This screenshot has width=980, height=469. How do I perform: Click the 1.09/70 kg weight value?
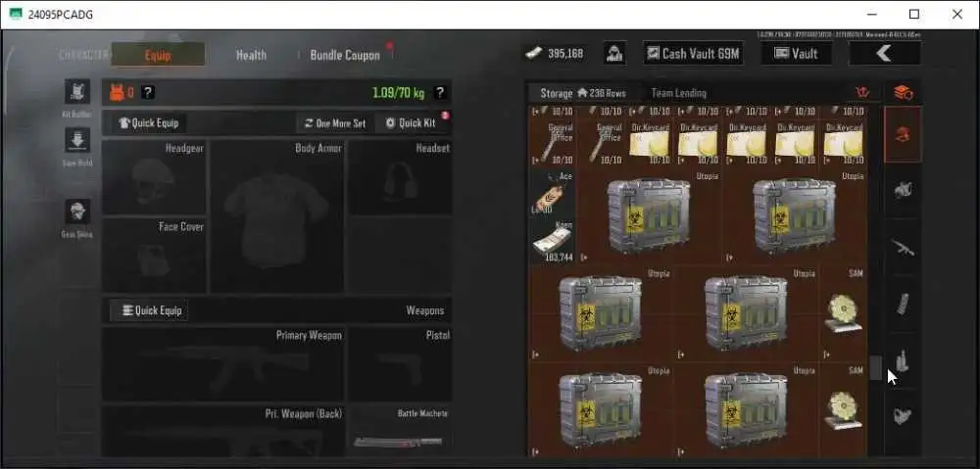(399, 93)
